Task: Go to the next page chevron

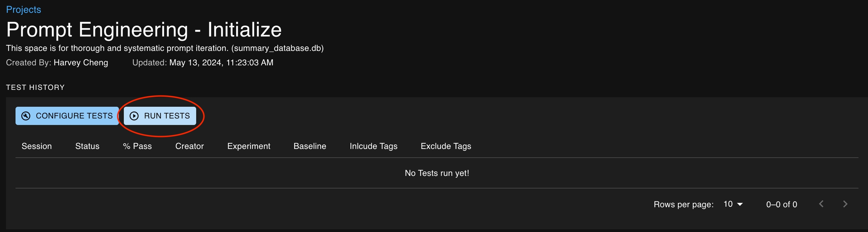Action: [x=845, y=204]
